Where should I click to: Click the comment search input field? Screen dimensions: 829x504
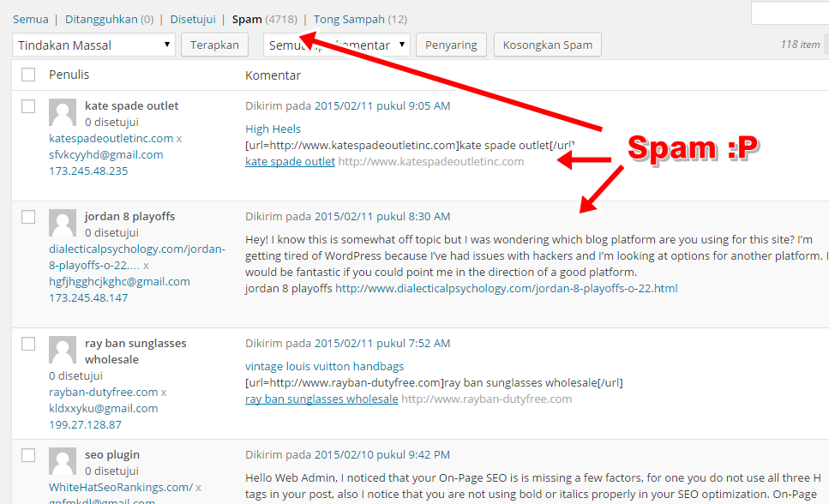tap(790, 13)
